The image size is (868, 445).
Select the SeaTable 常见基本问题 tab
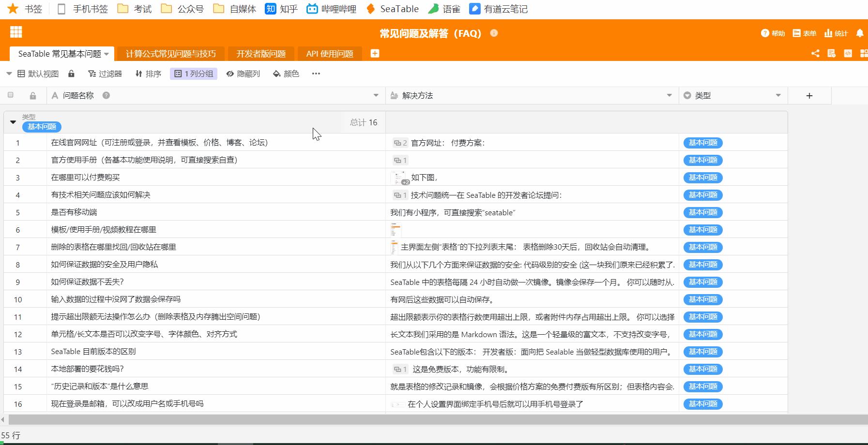(60, 54)
